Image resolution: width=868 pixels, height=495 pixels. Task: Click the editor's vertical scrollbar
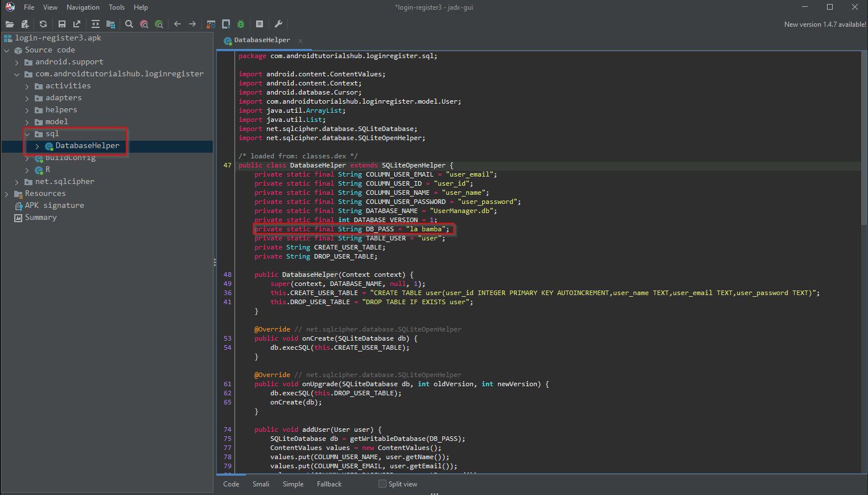[864, 139]
